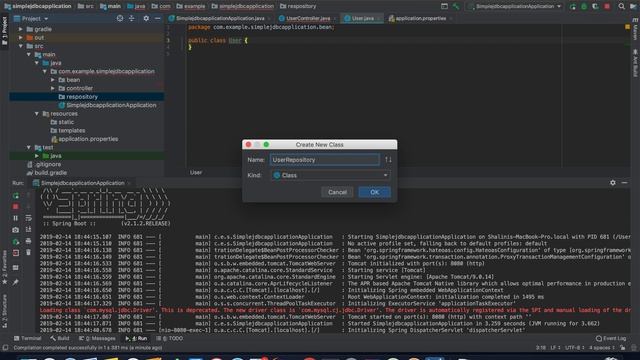Click inspection warning marker in editor gutter
Screen dimensions: 640x360
[x=627, y=27]
